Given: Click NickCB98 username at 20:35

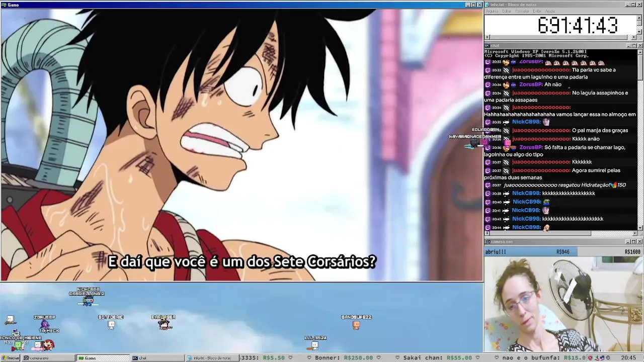Looking at the screenshot, I should click(526, 122).
